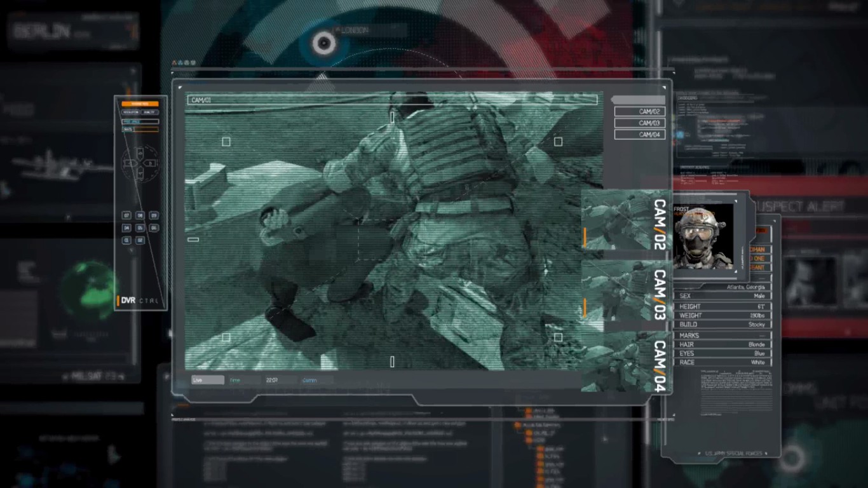The image size is (868, 488).
Task: Pan camera up with the D-pad arrow
Action: (x=140, y=153)
